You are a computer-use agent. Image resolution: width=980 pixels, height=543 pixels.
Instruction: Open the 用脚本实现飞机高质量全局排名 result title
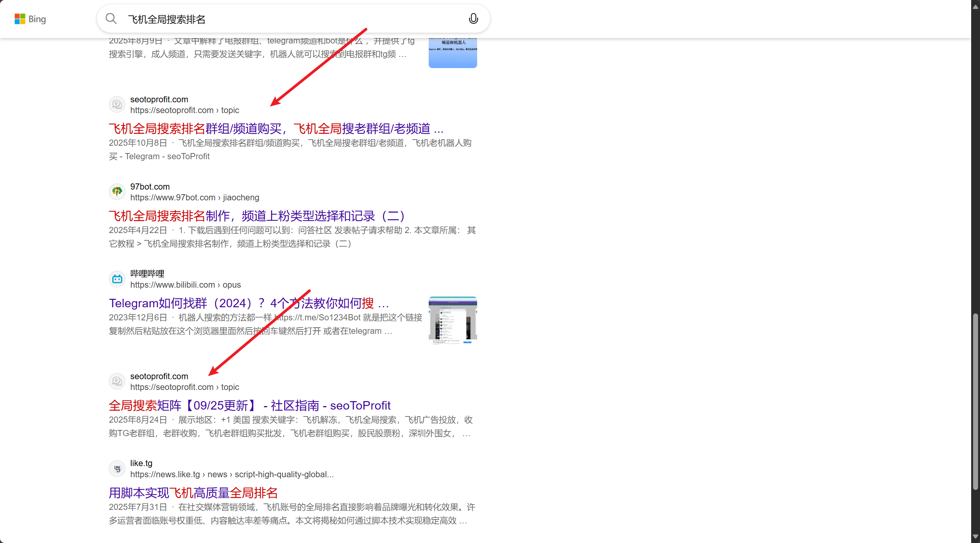coord(193,493)
